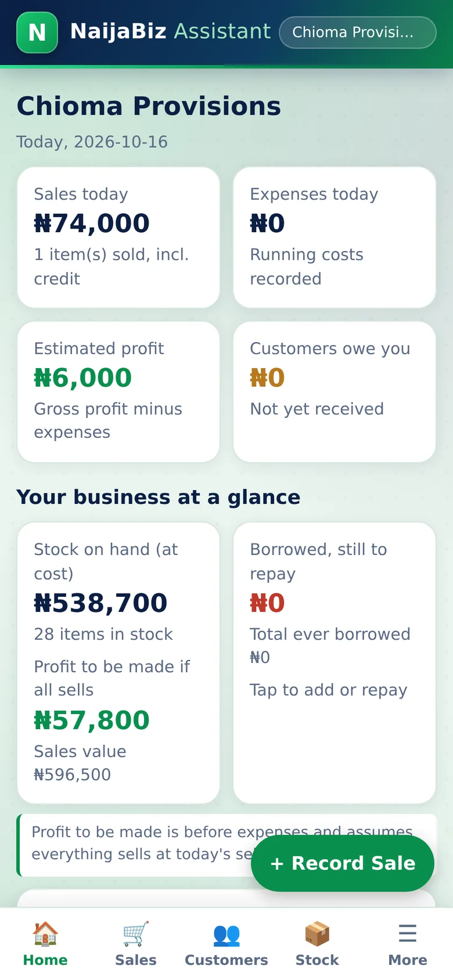This screenshot has width=453, height=980.
Task: Open the Chioma Provisi... business selector
Action: coord(357,33)
